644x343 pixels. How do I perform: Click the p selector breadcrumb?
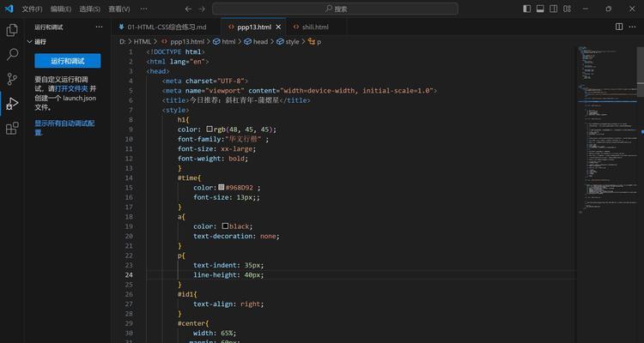pyautogui.click(x=314, y=41)
